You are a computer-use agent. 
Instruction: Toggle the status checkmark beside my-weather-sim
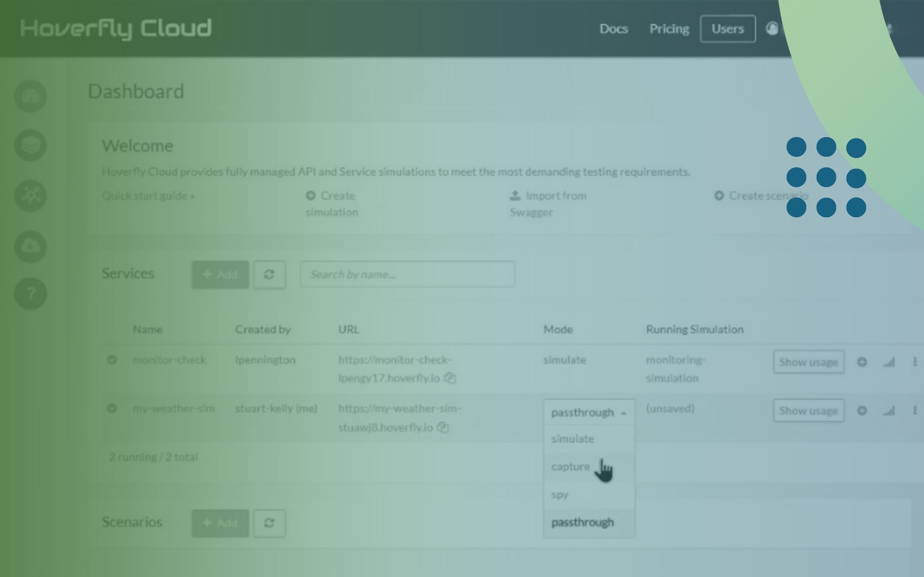pyautogui.click(x=113, y=408)
